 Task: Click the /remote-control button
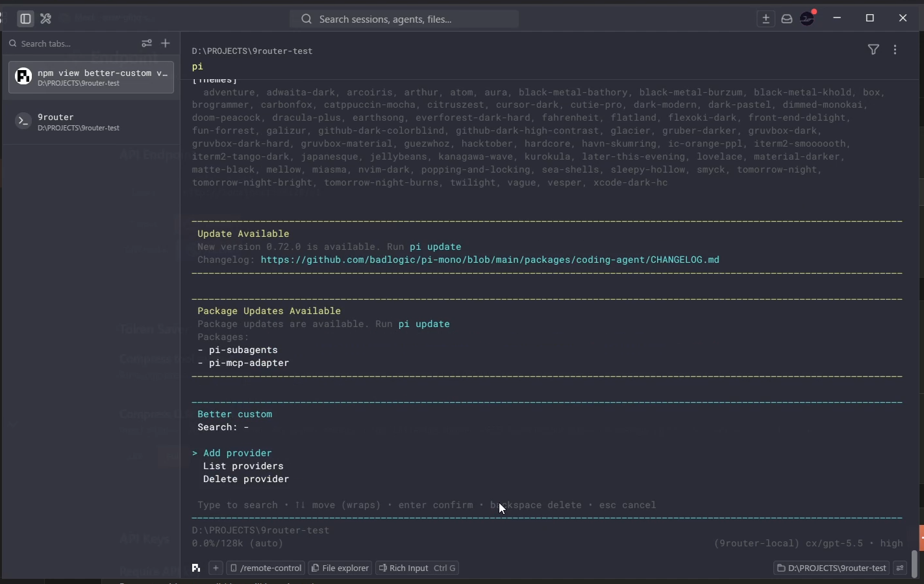[266, 568]
